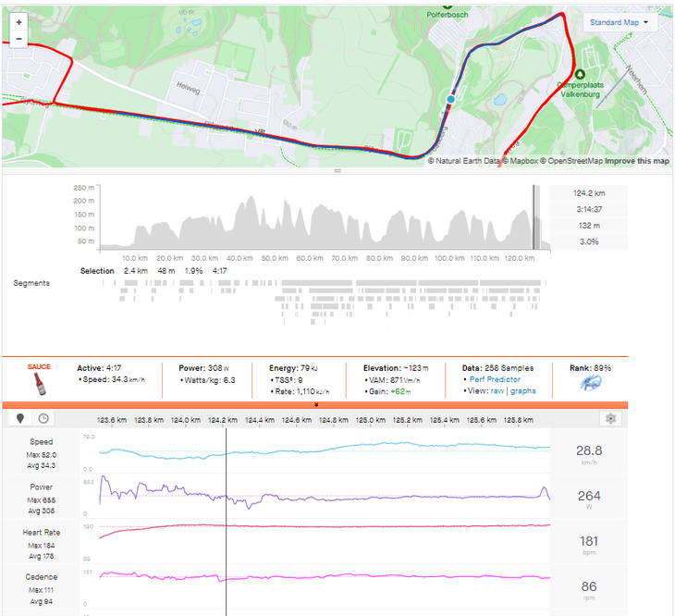Click selection handle on elevation profile
The width and height of the screenshot is (675, 616).
coord(534,217)
